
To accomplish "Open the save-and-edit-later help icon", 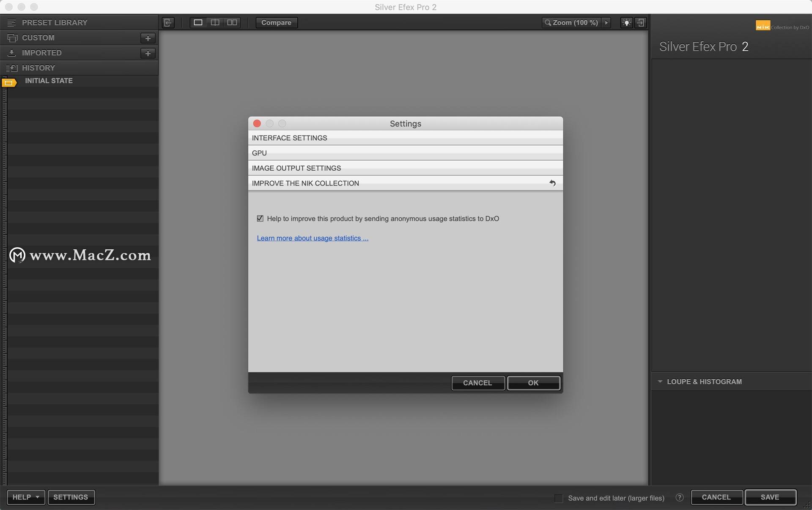I will click(x=679, y=497).
